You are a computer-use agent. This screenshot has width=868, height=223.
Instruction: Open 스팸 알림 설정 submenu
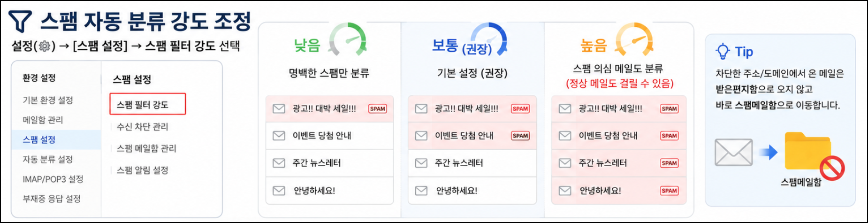click(143, 170)
